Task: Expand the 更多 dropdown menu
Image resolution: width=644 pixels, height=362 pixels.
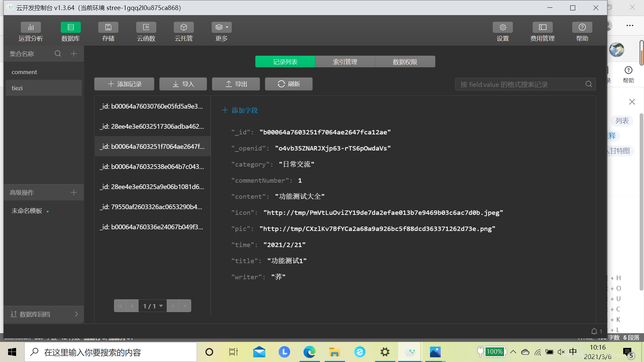Action: (x=221, y=27)
